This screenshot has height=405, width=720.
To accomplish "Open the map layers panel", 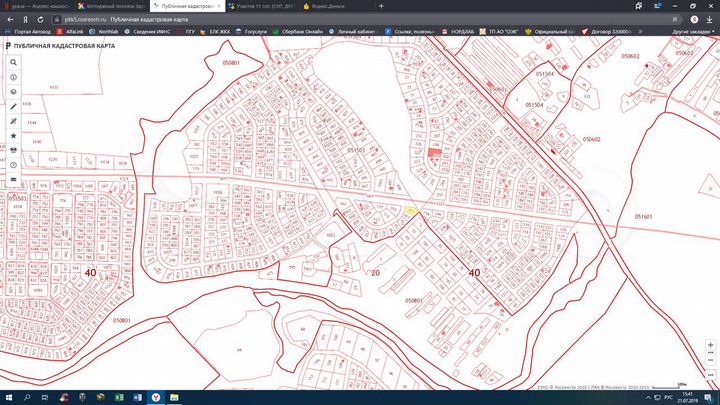I will click(x=13, y=91).
